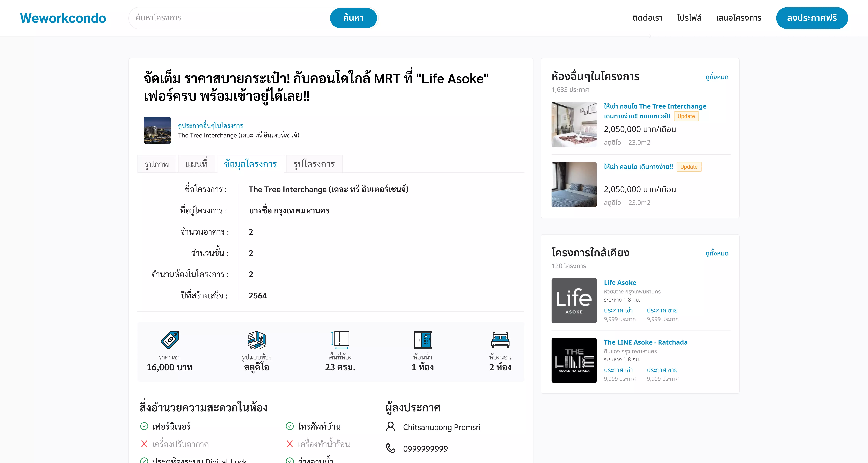The width and height of the screenshot is (868, 463).
Task: Click the studio room type icon
Action: tap(256, 340)
